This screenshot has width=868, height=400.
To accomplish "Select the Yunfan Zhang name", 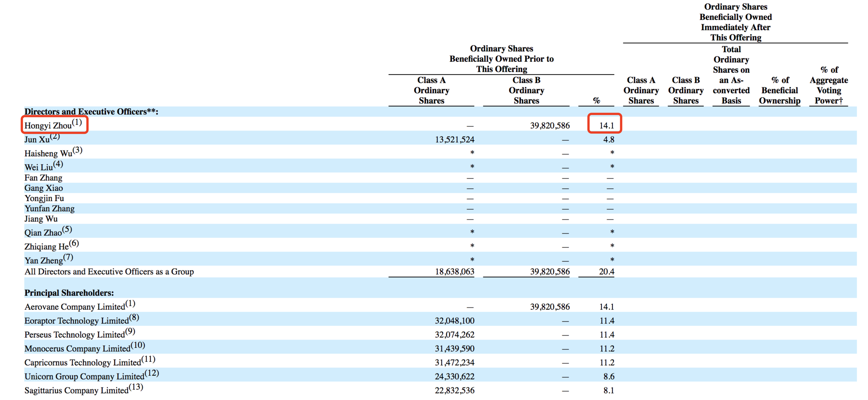I will coord(49,208).
